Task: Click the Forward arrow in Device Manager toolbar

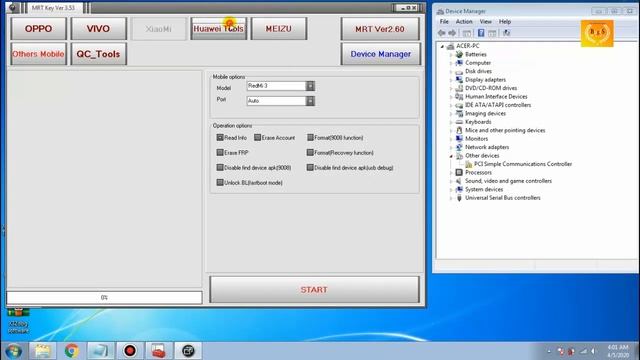Action: [x=452, y=33]
